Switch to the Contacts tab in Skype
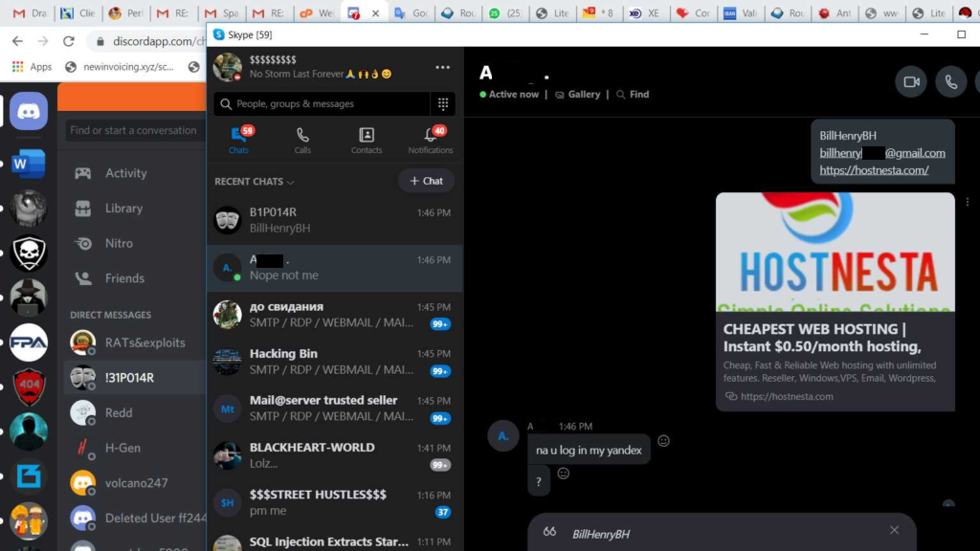 point(367,140)
